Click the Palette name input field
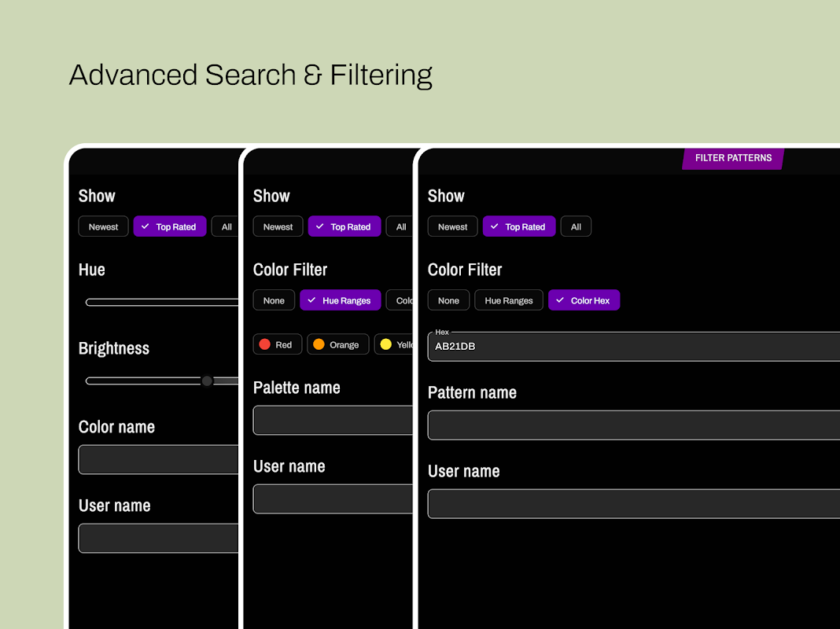The height and width of the screenshot is (629, 840). 333,420
